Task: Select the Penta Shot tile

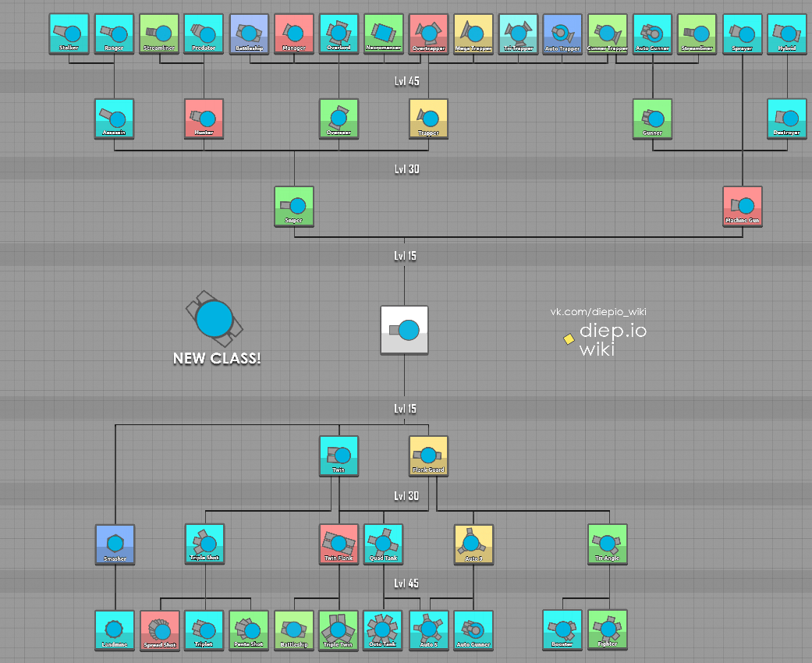Action: pos(249,630)
